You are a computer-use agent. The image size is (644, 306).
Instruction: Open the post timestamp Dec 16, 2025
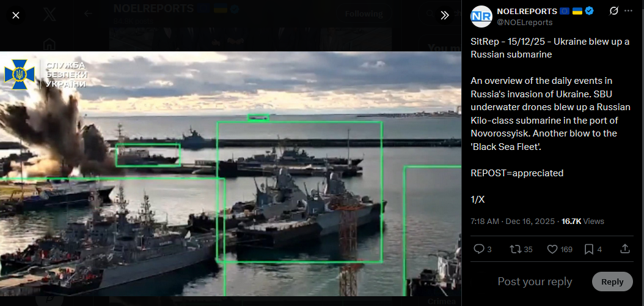coord(513,222)
